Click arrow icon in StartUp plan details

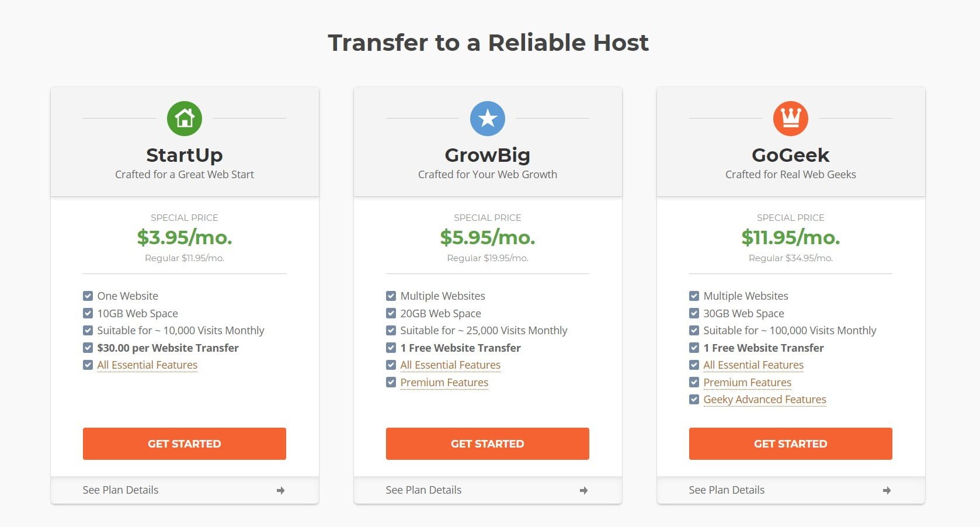pos(280,490)
